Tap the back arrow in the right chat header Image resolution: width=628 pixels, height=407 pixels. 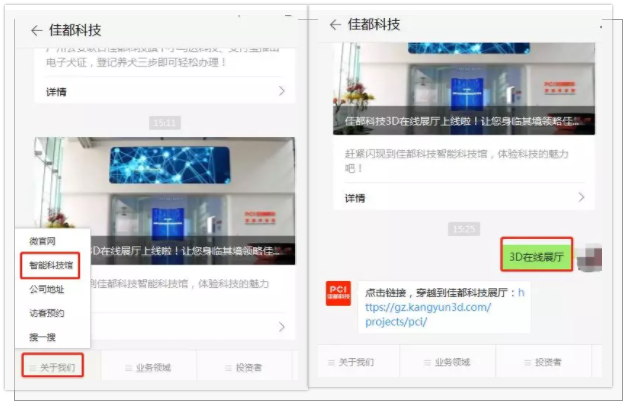(335, 25)
